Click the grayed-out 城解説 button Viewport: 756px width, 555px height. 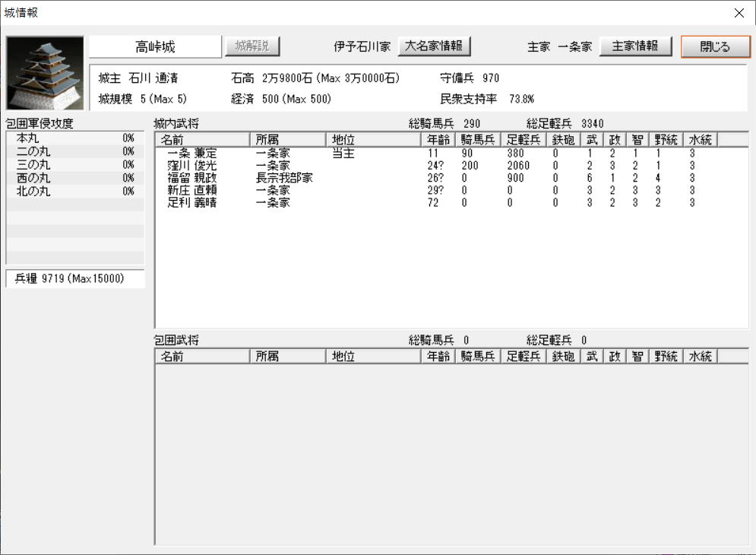click(x=252, y=46)
